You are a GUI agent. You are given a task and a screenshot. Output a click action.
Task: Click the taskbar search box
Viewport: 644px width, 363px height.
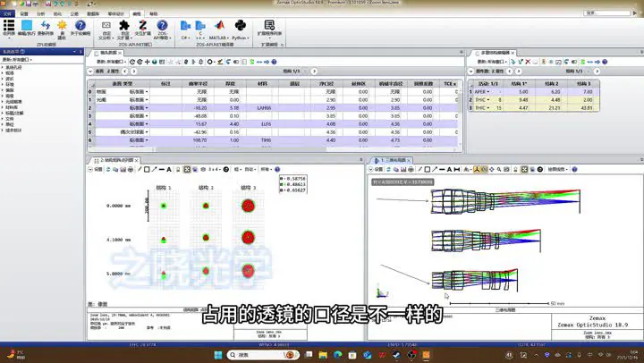263,355
